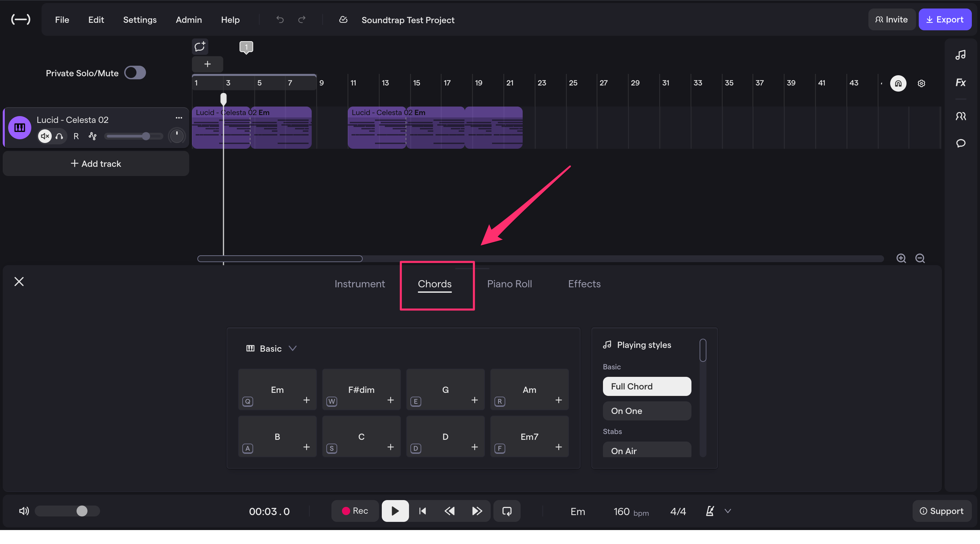Select the On One playing style
Screen dimensions: 980x544
click(647, 411)
